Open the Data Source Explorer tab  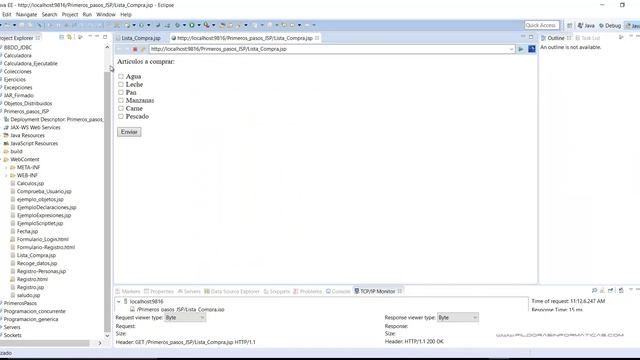click(231, 291)
